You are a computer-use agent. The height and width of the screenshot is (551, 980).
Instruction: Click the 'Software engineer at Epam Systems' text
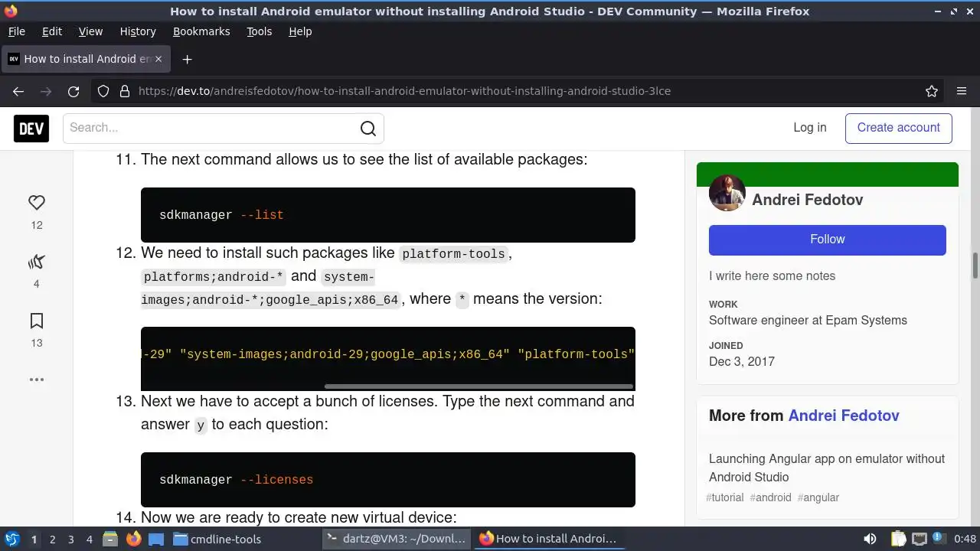pyautogui.click(x=808, y=321)
